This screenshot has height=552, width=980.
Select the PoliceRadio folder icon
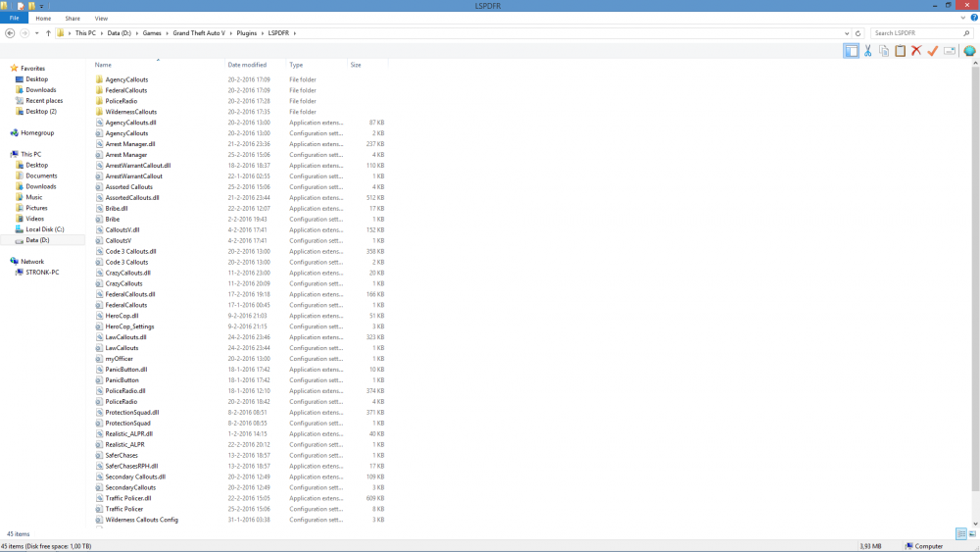(99, 101)
